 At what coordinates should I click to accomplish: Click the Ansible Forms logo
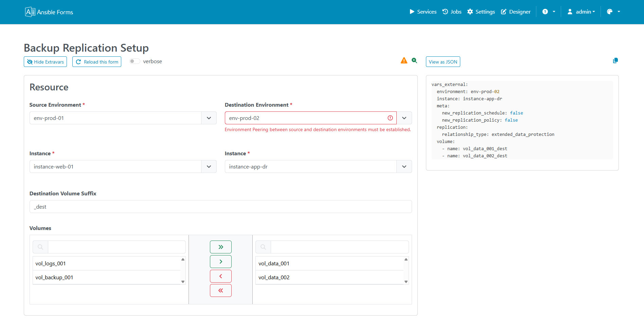(49, 12)
